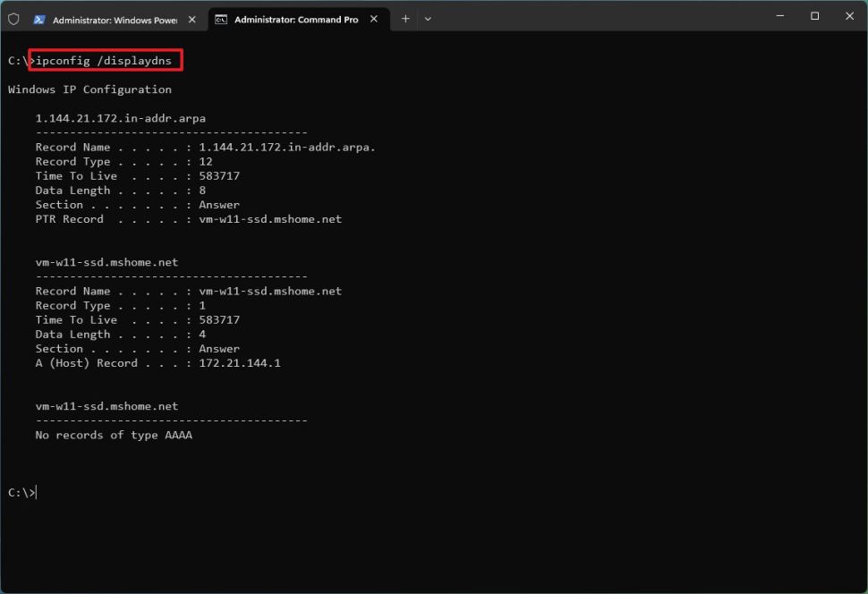Image resolution: width=868 pixels, height=594 pixels.
Task: Click the Windows IP Configuration heading
Action: pos(89,89)
